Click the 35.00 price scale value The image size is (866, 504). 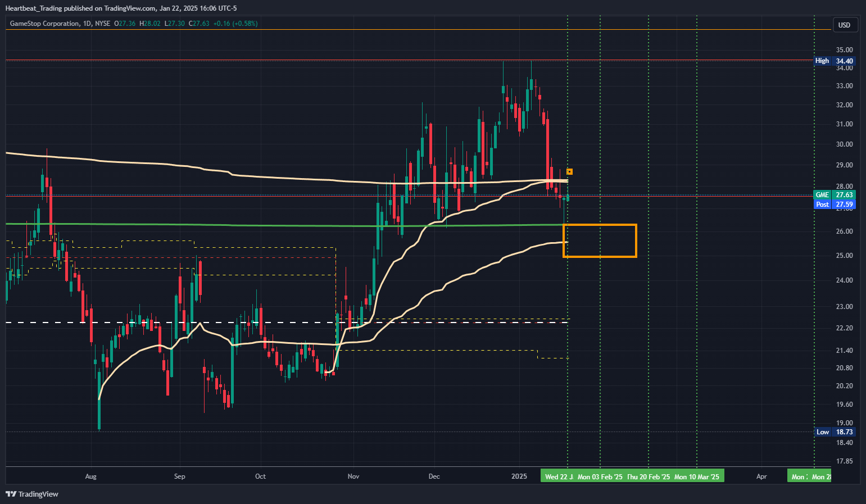tap(844, 50)
